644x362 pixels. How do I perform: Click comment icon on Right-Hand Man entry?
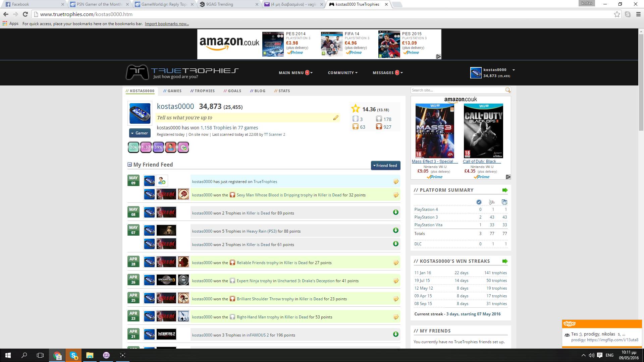[396, 317]
